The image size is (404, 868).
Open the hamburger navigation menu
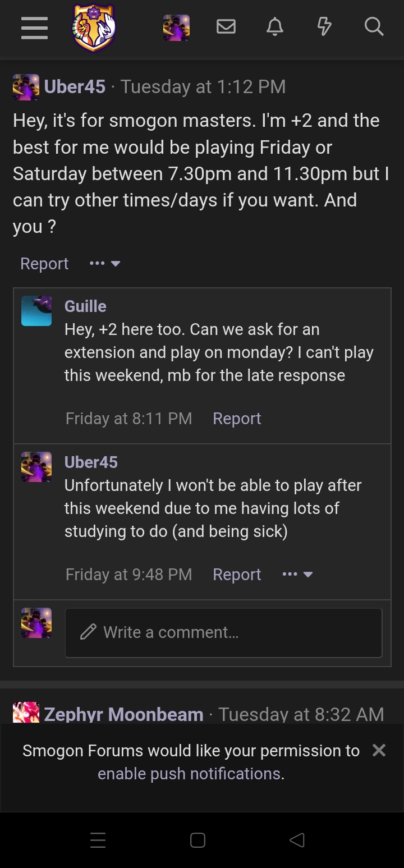34,28
